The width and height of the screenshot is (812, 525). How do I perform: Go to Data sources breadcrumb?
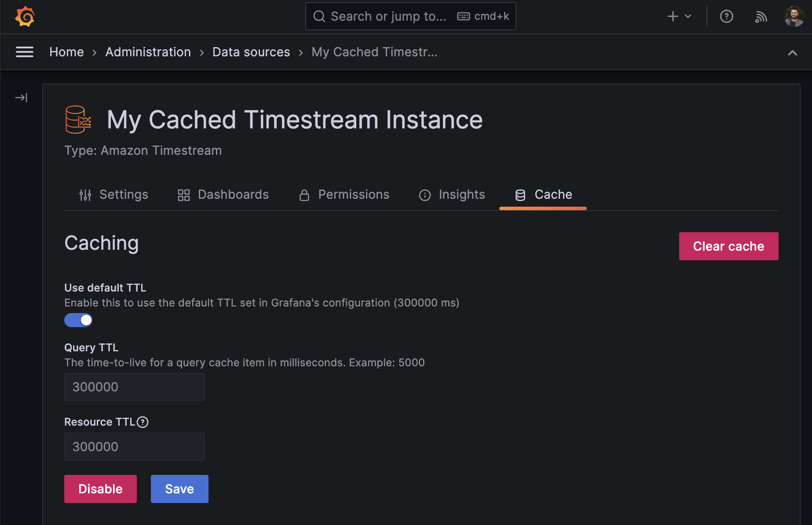point(251,52)
